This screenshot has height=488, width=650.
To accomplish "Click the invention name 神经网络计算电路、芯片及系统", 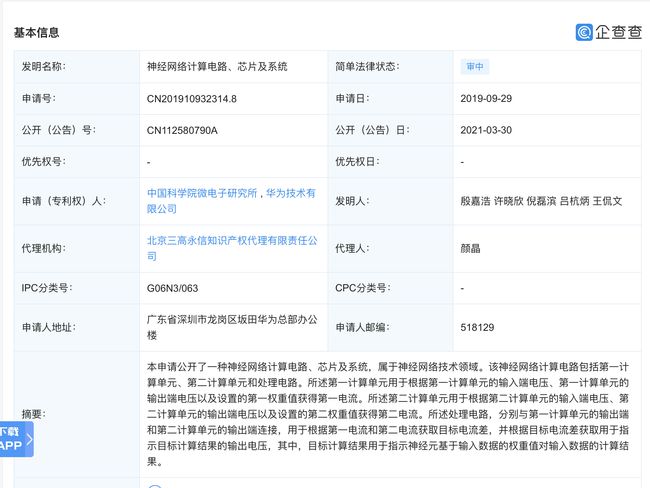I will click(x=217, y=67).
